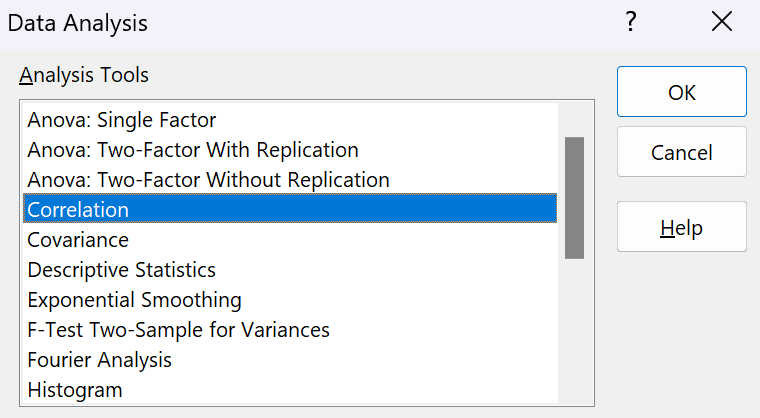
Task: Choose Anova: Two-Factor With Replication
Action: [193, 150]
